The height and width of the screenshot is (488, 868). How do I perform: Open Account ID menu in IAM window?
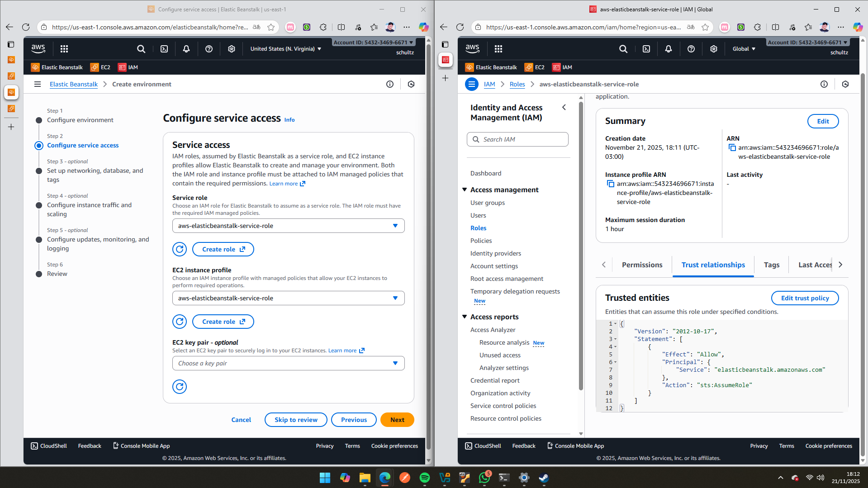point(807,43)
